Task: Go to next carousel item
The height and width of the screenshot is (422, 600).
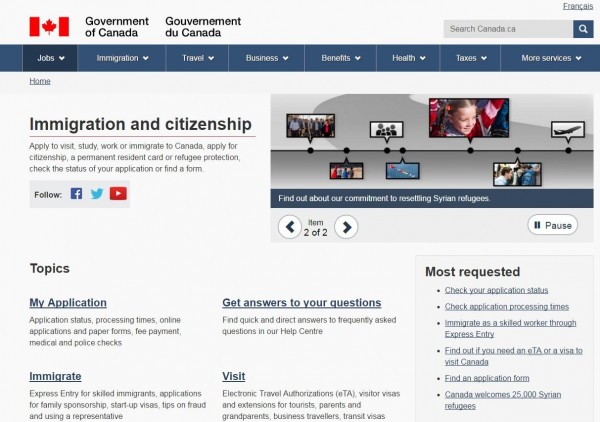Action: 345,226
